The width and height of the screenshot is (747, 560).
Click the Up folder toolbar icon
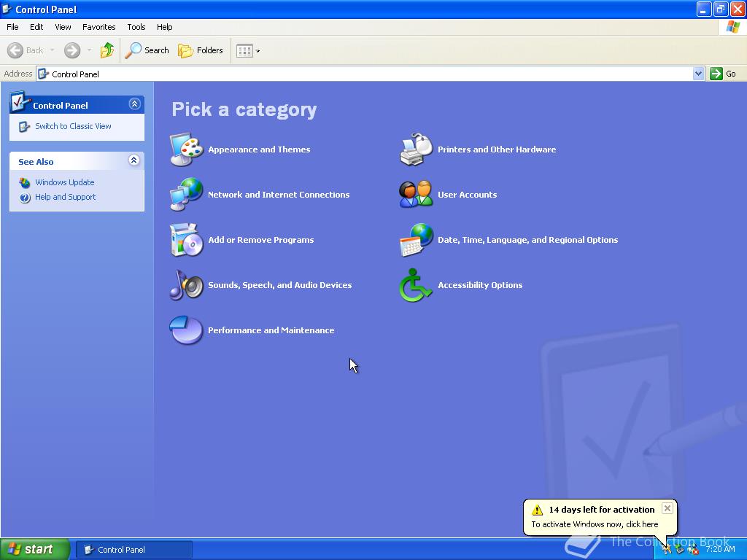(107, 50)
